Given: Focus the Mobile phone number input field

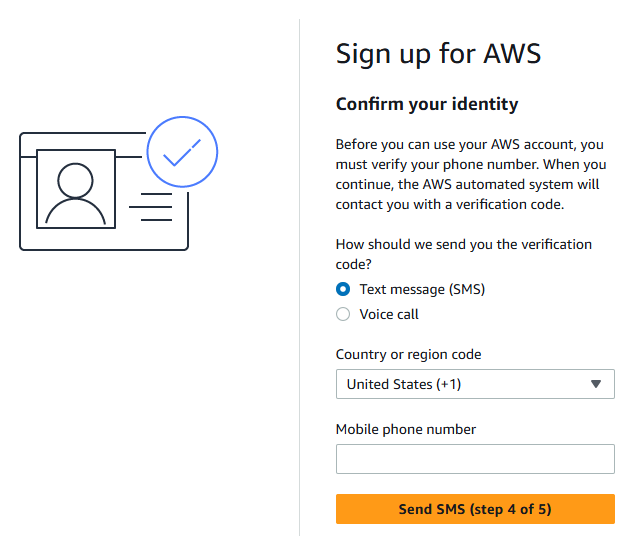Looking at the screenshot, I should [475, 459].
